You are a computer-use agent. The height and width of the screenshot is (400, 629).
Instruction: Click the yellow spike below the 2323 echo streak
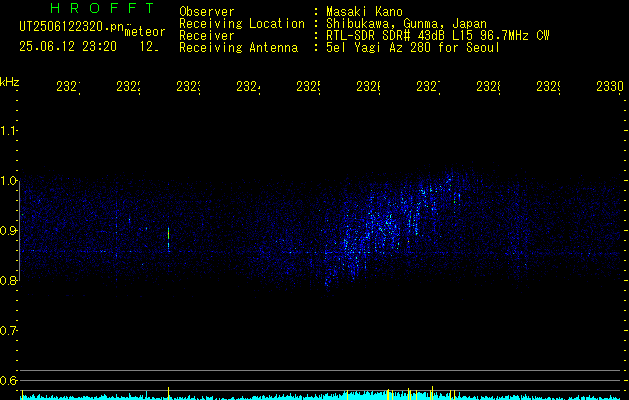168,393
